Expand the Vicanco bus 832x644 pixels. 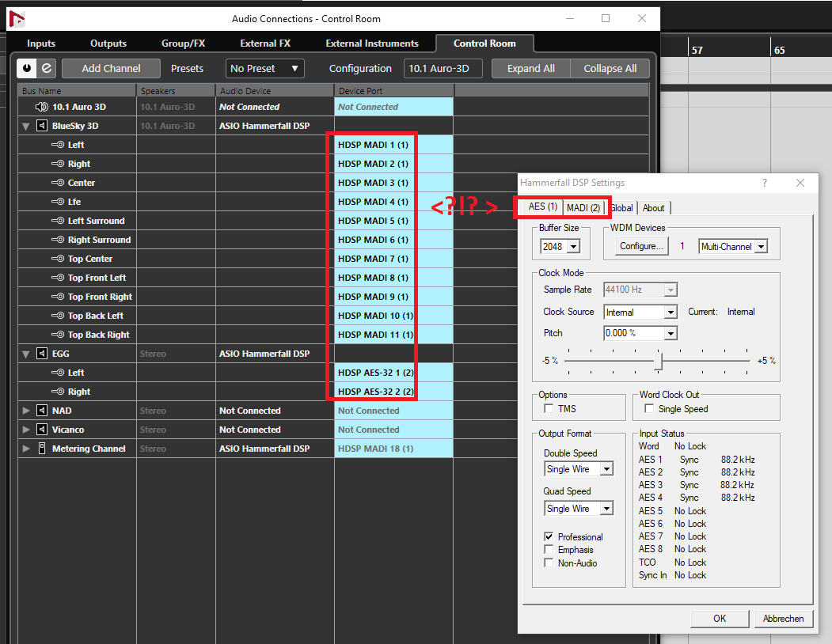(25, 430)
